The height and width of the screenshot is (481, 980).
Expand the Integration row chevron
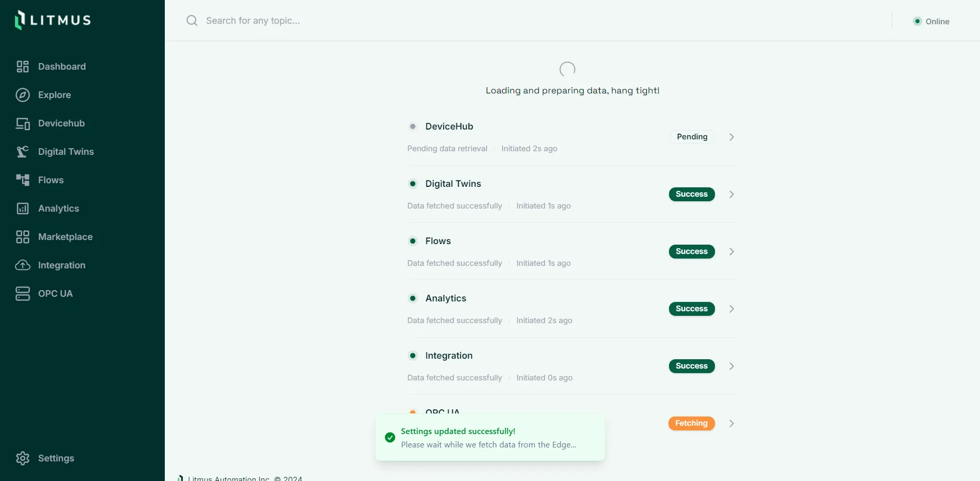(732, 366)
